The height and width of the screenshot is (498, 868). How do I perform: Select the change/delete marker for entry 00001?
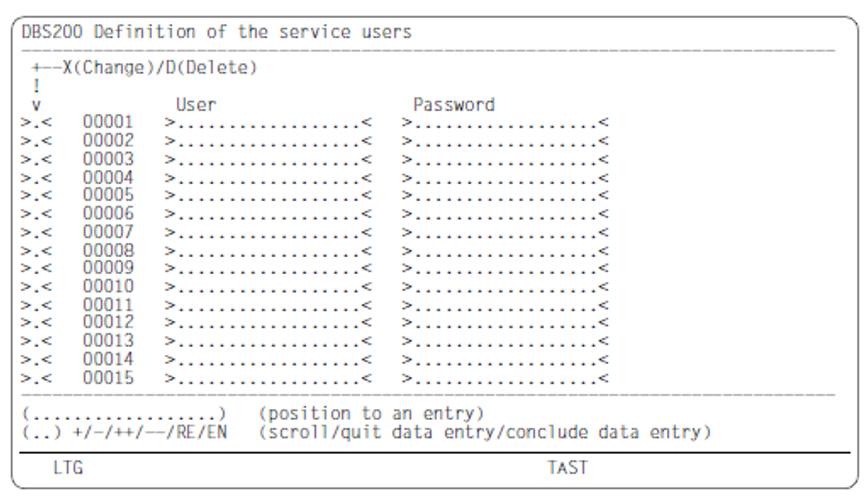[x=36, y=123]
